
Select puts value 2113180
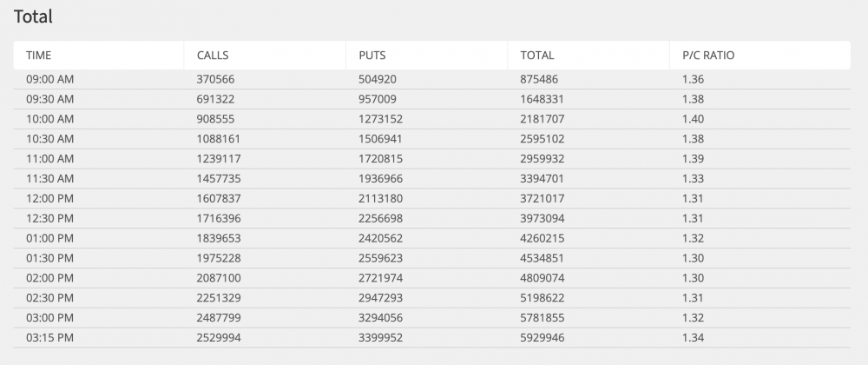click(x=380, y=198)
